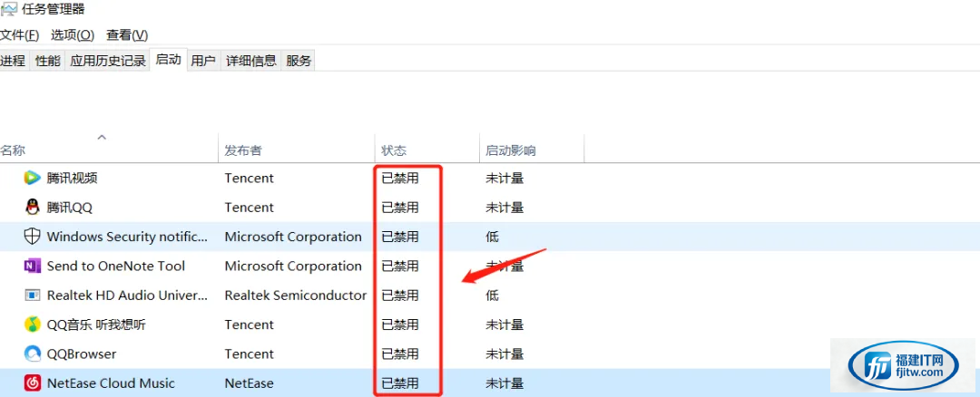Select the 已禁用 status of QQBrowser
The width and height of the screenshot is (980, 397).
(x=400, y=353)
